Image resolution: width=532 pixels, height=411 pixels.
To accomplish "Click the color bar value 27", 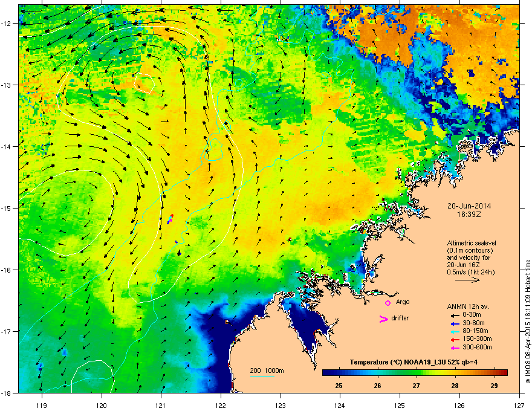I will [417, 386].
